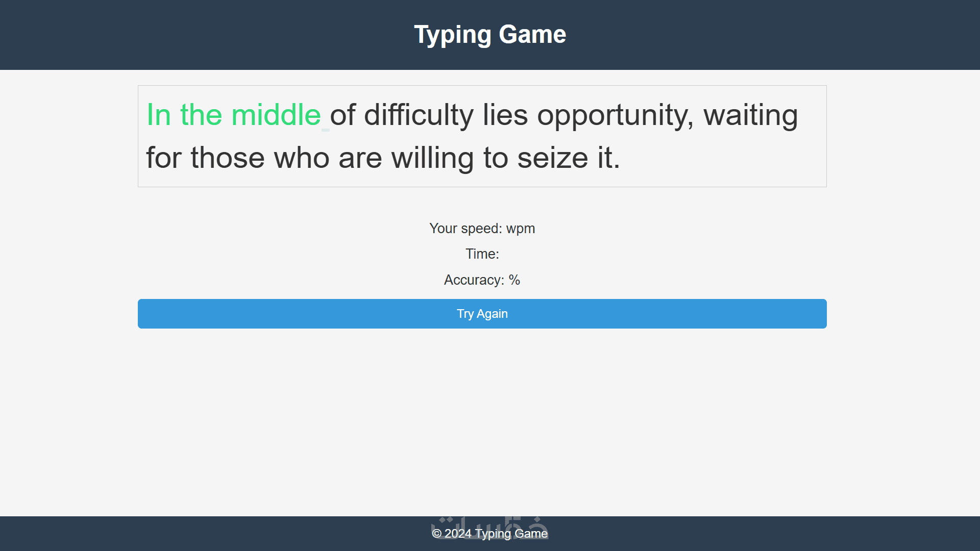Click the final word "it." of the passage
The width and height of the screenshot is (980, 551).
608,158
